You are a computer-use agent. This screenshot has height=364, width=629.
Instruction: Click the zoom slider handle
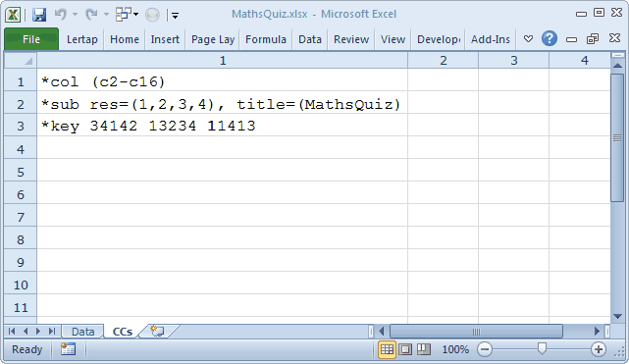point(542,348)
